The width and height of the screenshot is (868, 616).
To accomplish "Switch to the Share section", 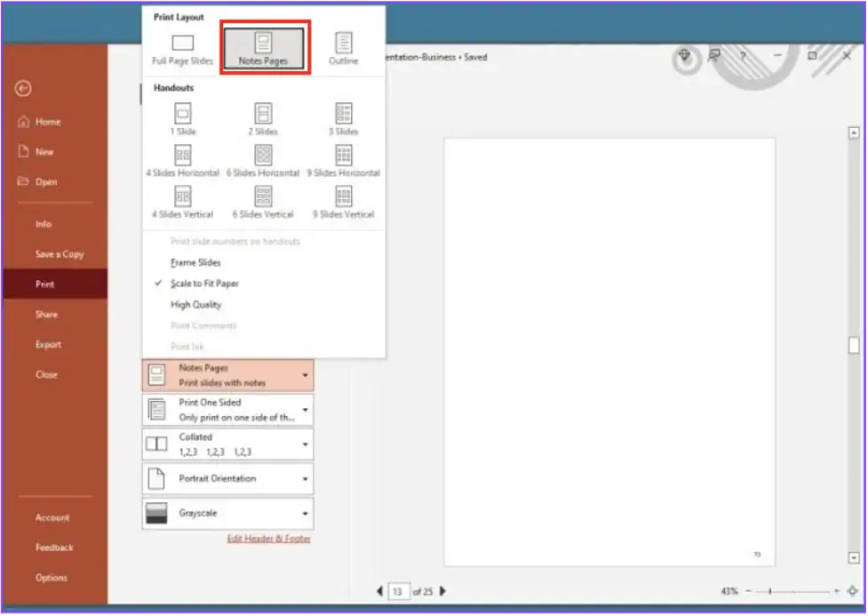I will (x=47, y=314).
